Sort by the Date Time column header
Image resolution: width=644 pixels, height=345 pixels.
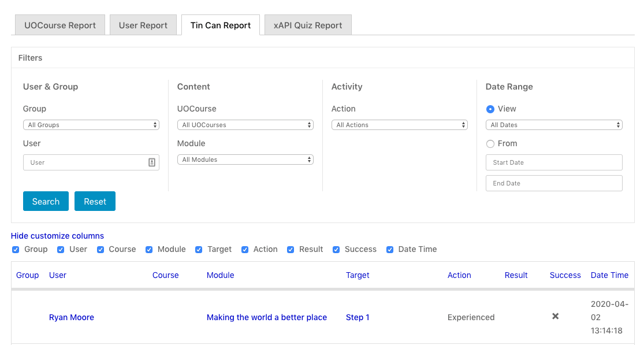click(x=609, y=275)
